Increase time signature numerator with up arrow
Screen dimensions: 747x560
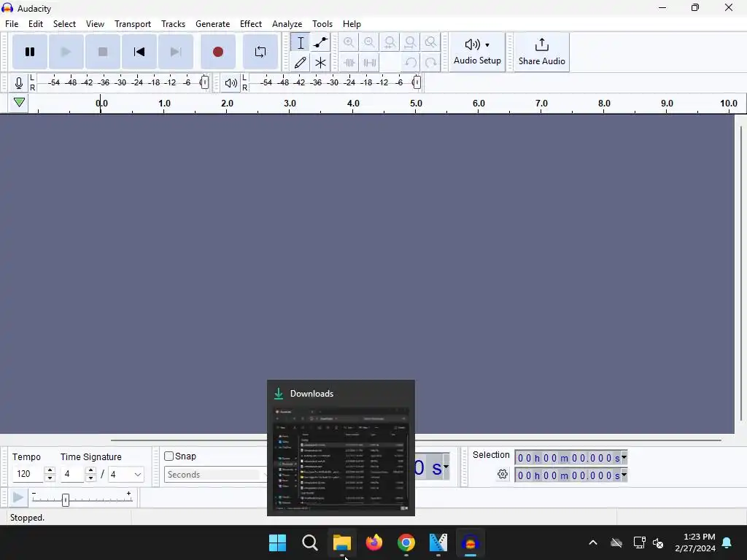pyautogui.click(x=90, y=470)
